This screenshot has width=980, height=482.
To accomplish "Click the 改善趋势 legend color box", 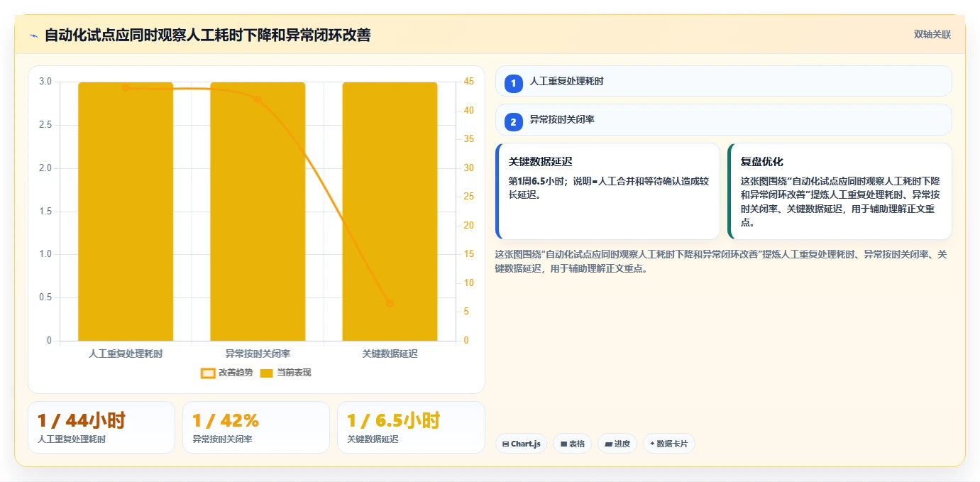I will [208, 373].
